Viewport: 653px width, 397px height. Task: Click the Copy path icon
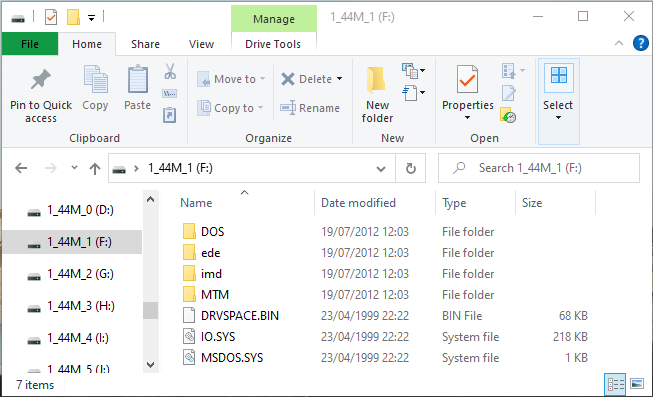click(x=169, y=94)
